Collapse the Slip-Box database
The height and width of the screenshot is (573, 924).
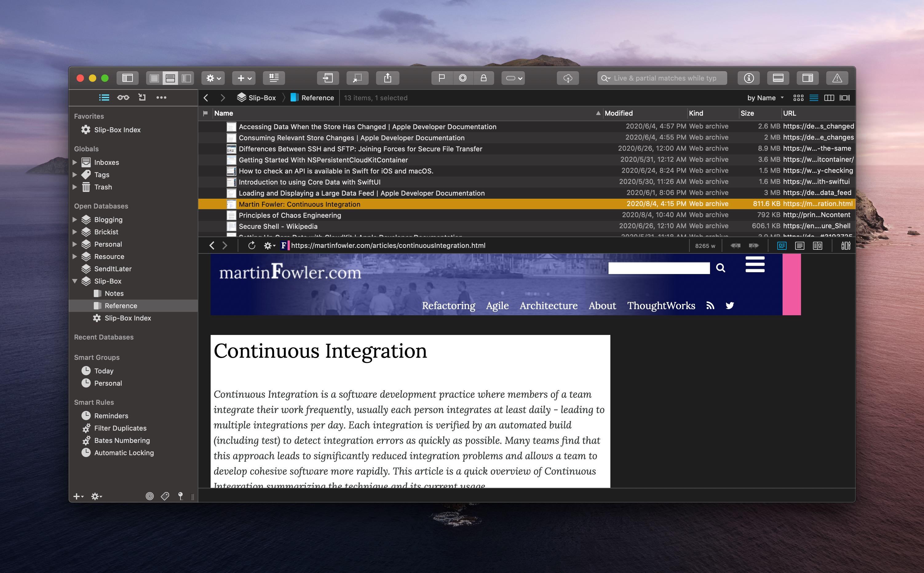click(x=75, y=281)
